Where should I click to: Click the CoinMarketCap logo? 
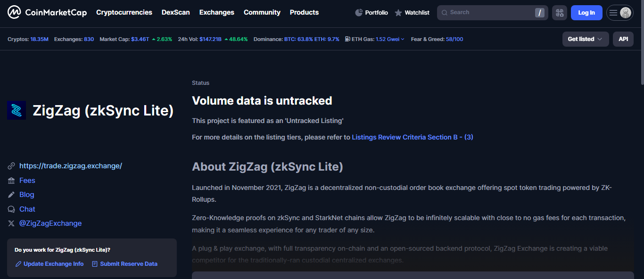coord(47,12)
